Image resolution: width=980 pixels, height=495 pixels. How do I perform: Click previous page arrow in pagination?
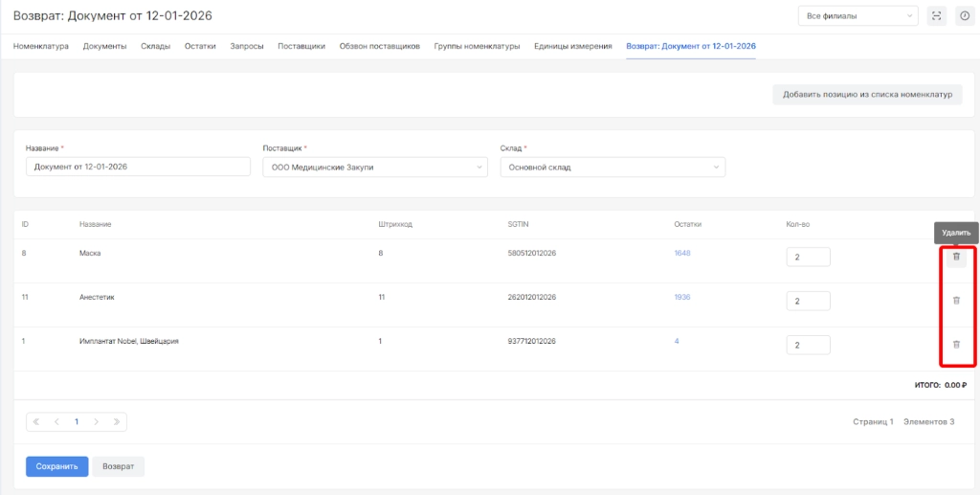(56, 421)
